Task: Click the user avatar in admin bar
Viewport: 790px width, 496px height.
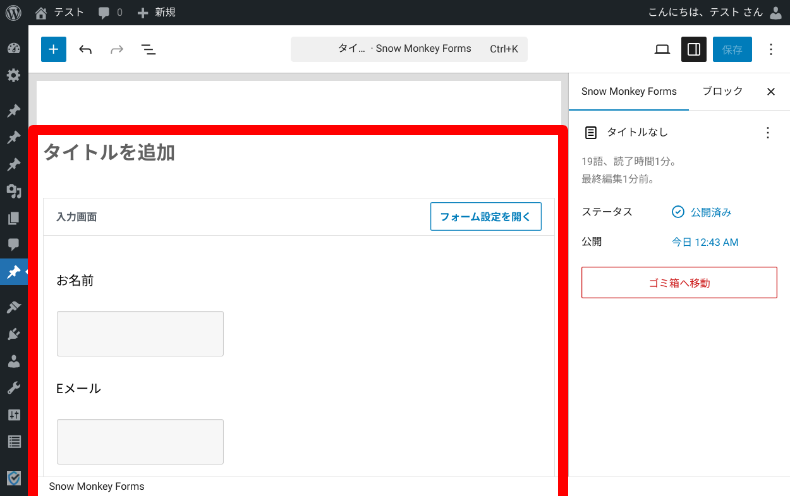Action: [x=776, y=12]
